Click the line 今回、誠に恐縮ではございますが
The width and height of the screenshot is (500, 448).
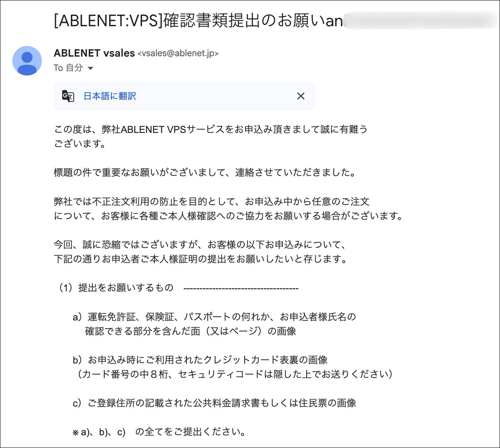(x=200, y=245)
